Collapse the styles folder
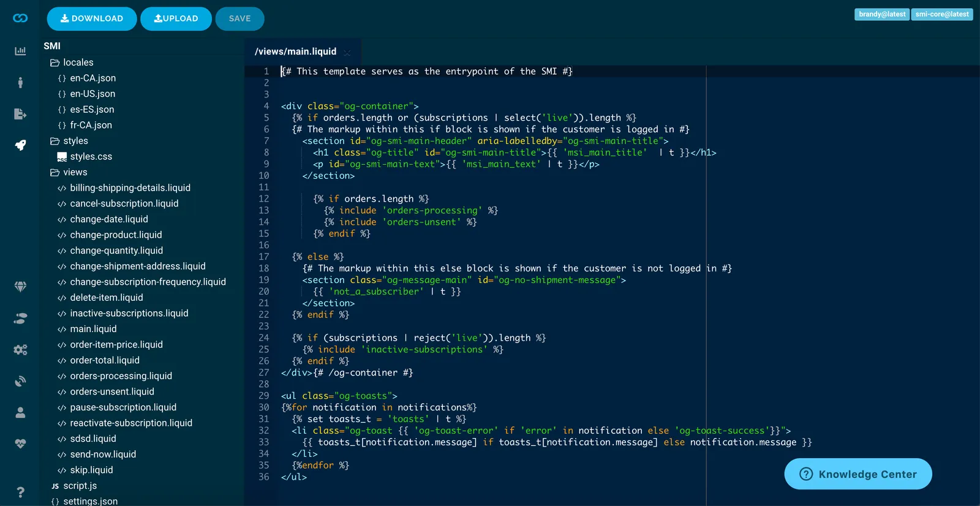Viewport: 980px width, 506px height. click(69, 141)
